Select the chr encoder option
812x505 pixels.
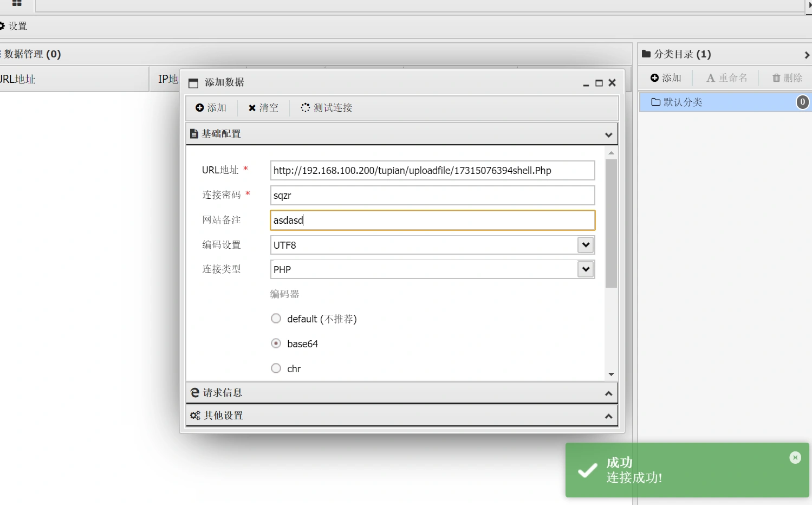pyautogui.click(x=276, y=368)
